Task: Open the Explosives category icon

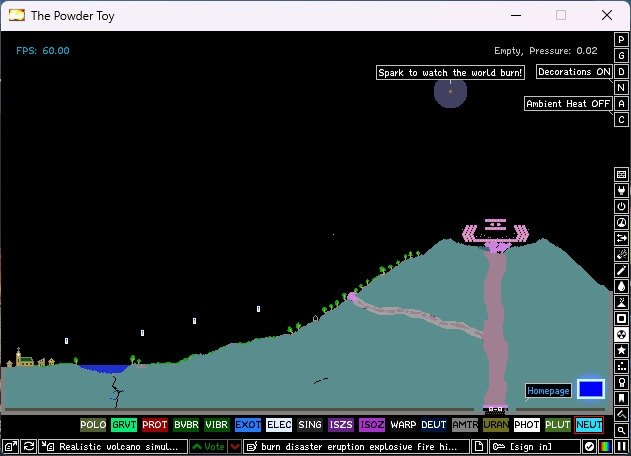Action: point(621,254)
